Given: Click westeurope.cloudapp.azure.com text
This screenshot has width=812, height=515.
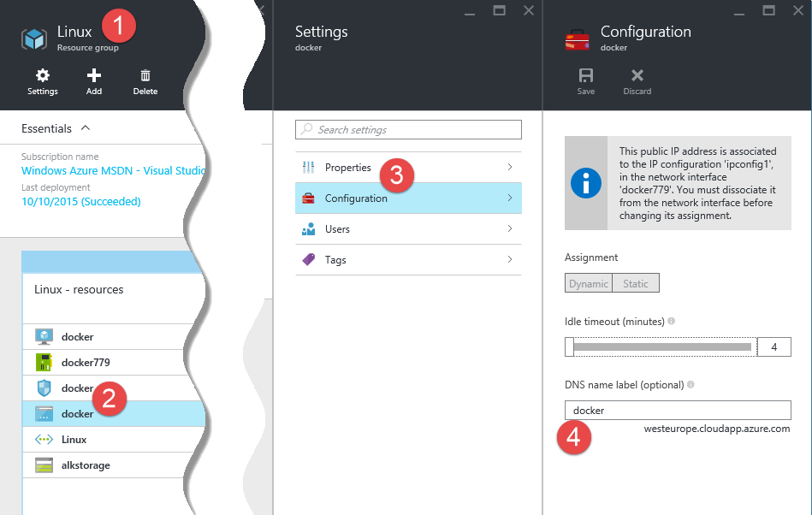Looking at the screenshot, I should [717, 429].
